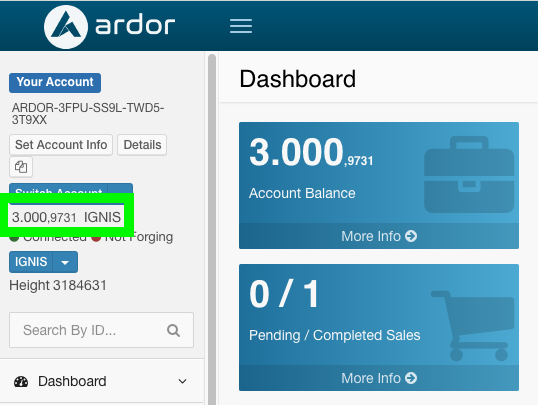Click the 3.000,9731 IGNIS balance text
The height and width of the screenshot is (405, 538).
click(x=66, y=217)
